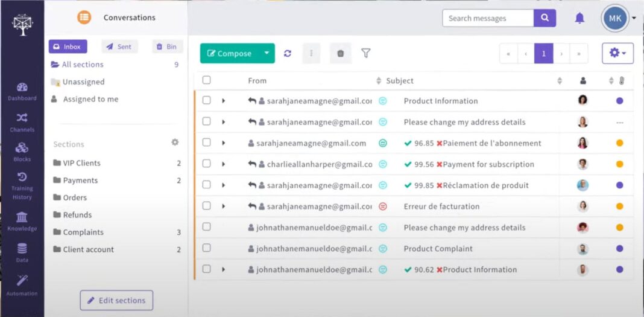Open the funnel filter icon
This screenshot has width=644, height=317.
(x=365, y=53)
